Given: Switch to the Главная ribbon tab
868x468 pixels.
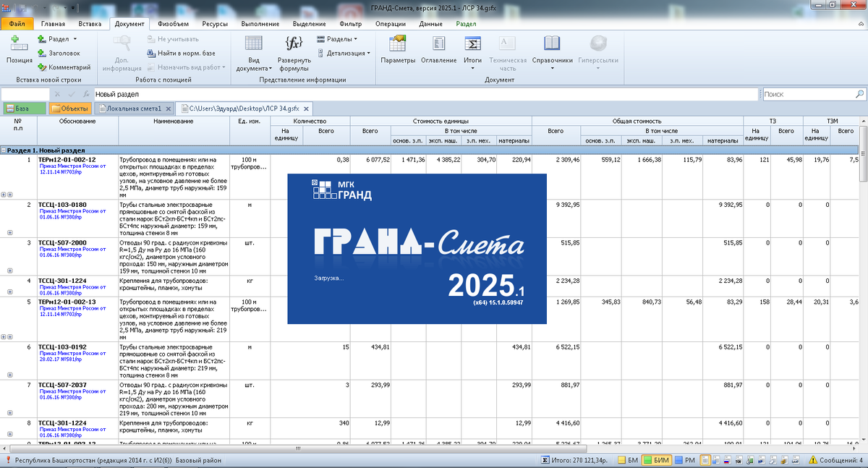Looking at the screenshot, I should click(x=53, y=24).
